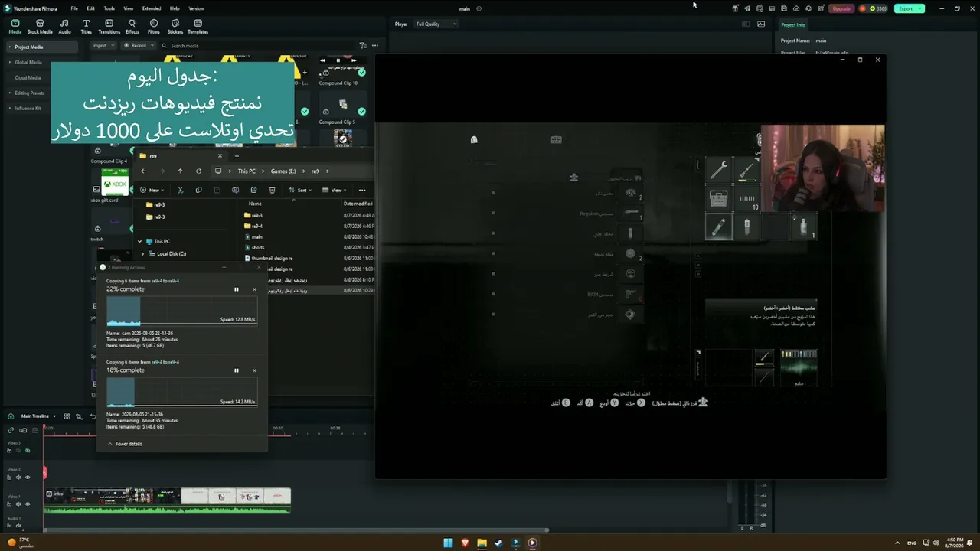Open the View menu in File Explorer
The height and width of the screenshot is (551, 980).
[335, 190]
